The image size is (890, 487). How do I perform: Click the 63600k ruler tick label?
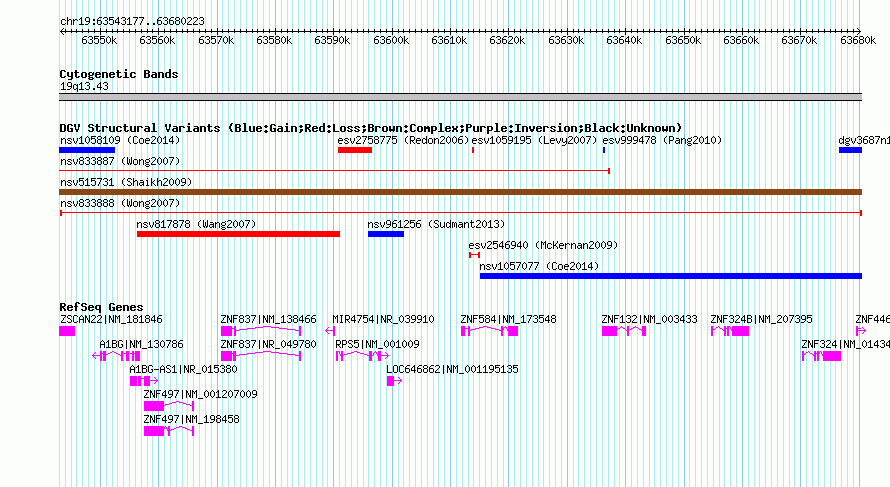[x=391, y=40]
